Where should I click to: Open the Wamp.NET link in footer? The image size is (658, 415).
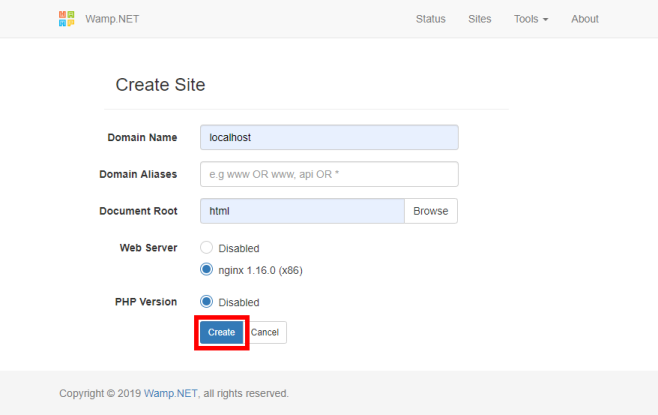click(171, 393)
